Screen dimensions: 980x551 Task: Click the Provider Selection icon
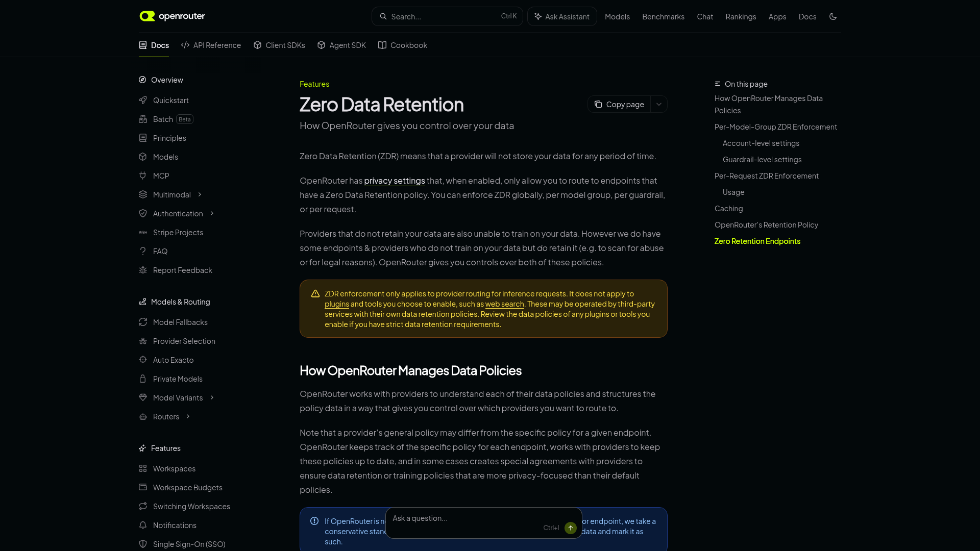click(143, 341)
